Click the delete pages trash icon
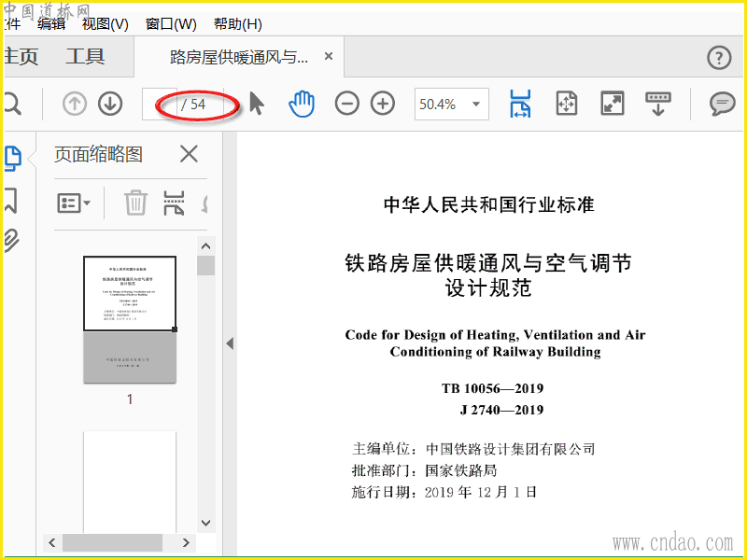The width and height of the screenshot is (747, 560). [135, 203]
